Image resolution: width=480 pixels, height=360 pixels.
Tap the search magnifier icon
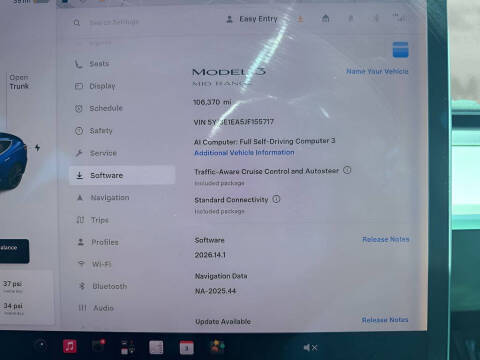coord(77,23)
